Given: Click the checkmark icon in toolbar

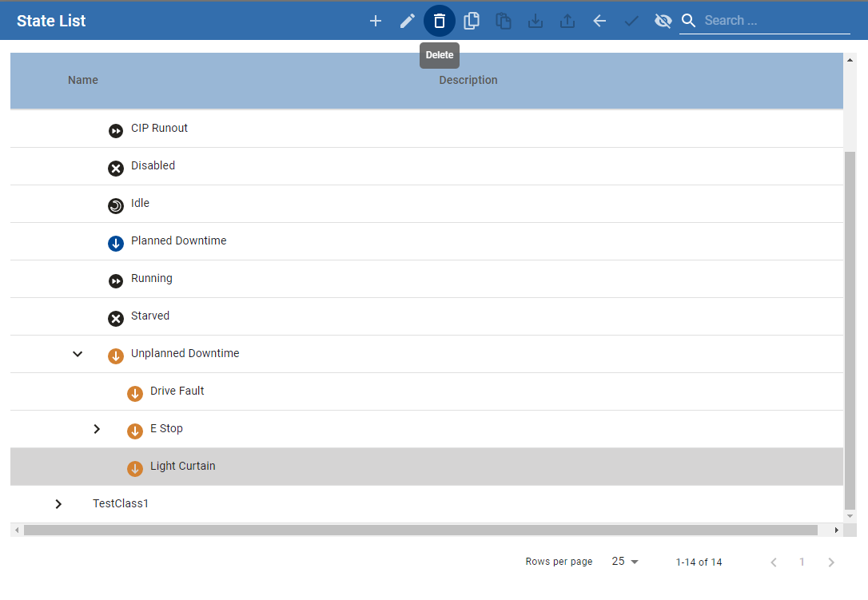Looking at the screenshot, I should (631, 21).
